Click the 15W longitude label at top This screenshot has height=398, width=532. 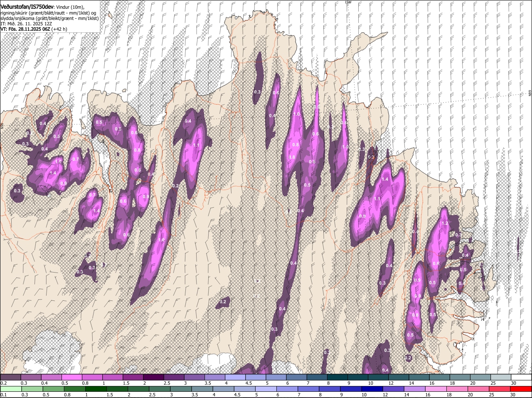(348, 2)
